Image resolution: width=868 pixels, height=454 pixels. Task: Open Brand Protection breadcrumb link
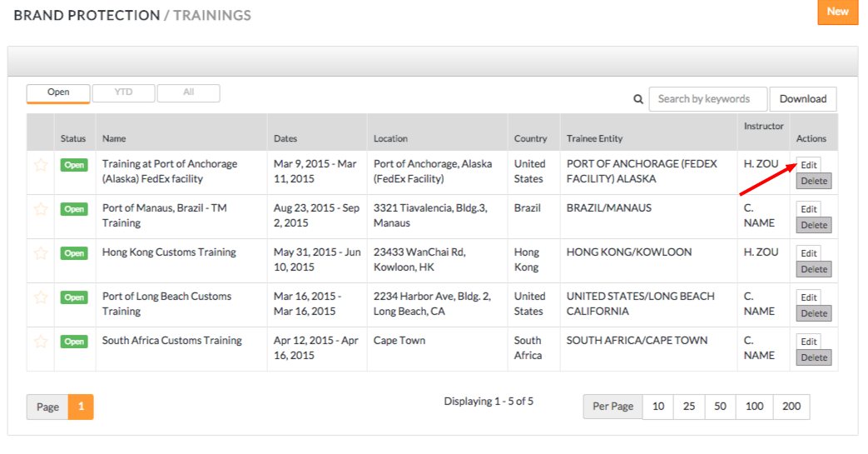pos(87,15)
